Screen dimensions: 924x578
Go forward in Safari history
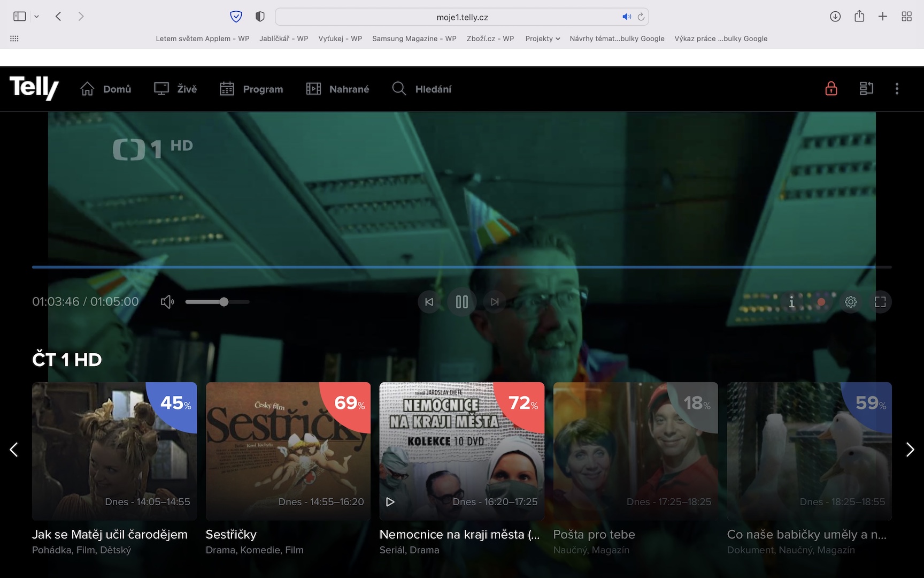[x=81, y=17]
